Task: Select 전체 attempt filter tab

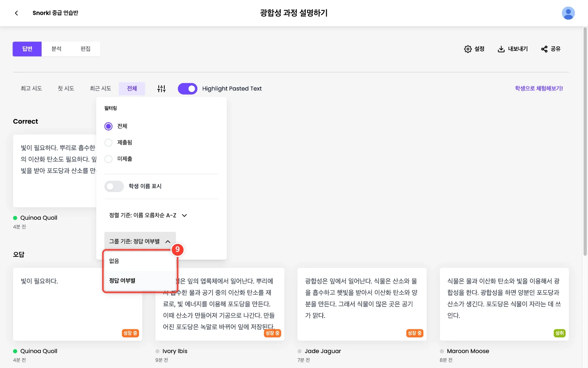Action: pyautogui.click(x=132, y=88)
